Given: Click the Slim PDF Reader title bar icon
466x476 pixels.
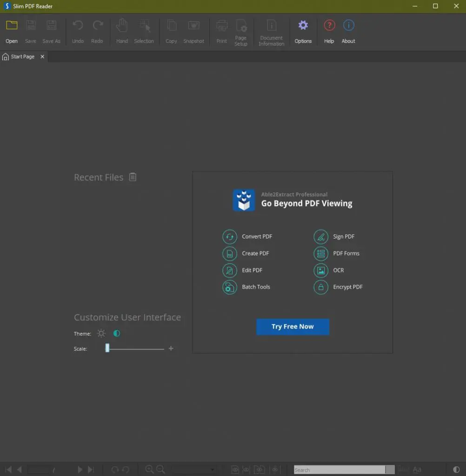Looking at the screenshot, I should pyautogui.click(x=7, y=6).
